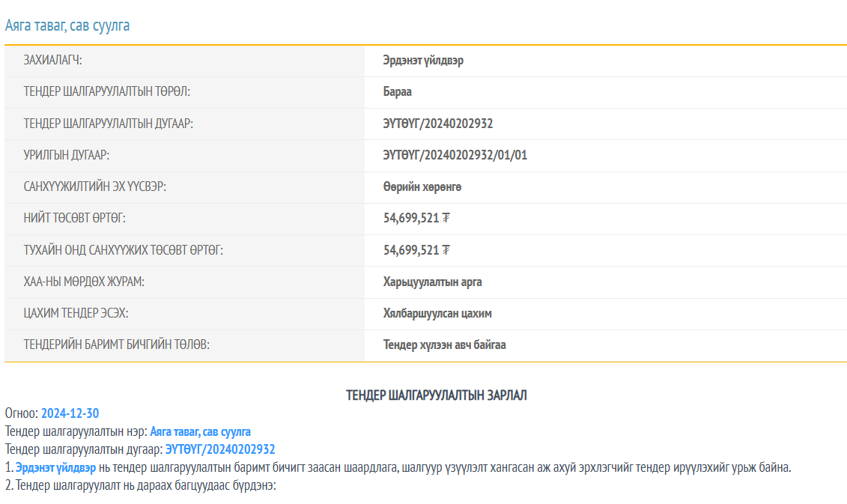Viewport: 847px width, 504px height.
Task: Click the "УРИЛГЫН ДУГААР:" row label
Action: click(x=67, y=156)
